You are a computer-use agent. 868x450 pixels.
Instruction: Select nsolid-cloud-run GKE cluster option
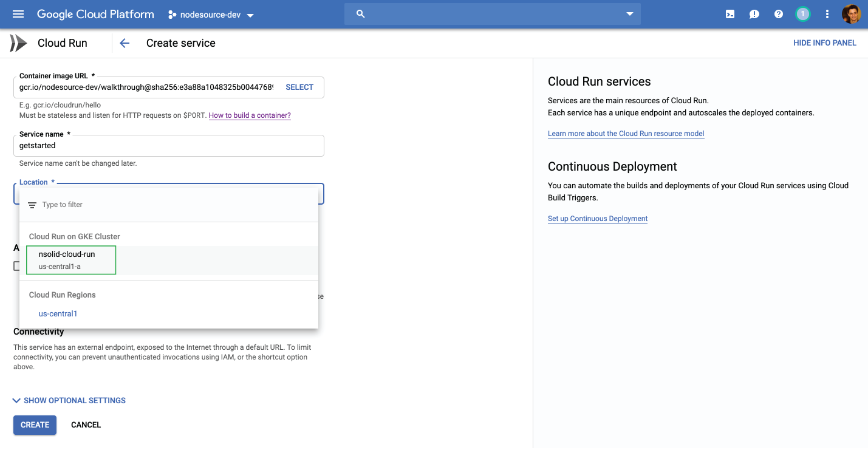point(169,260)
